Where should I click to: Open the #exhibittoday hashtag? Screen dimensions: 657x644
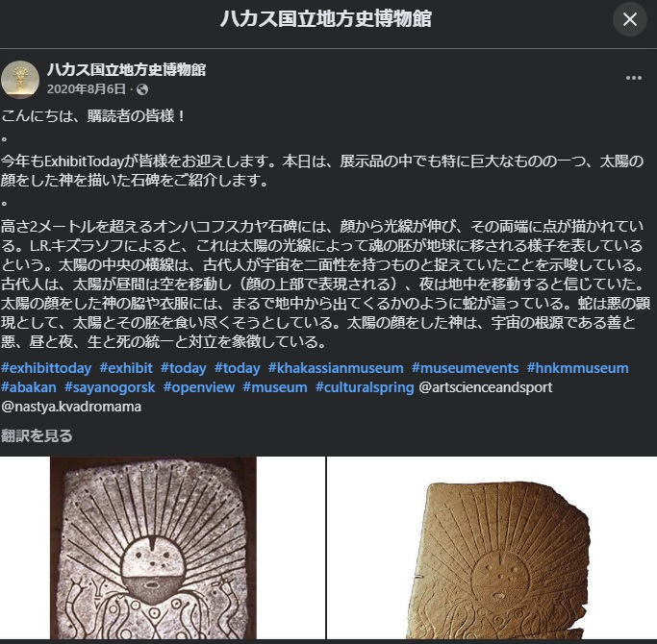click(46, 368)
